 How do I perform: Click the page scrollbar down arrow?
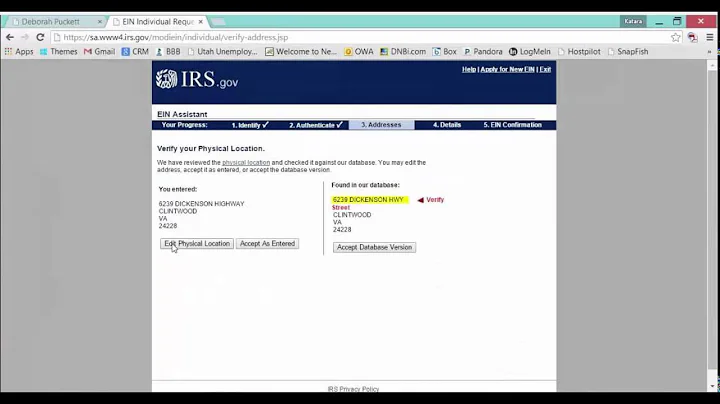713,387
